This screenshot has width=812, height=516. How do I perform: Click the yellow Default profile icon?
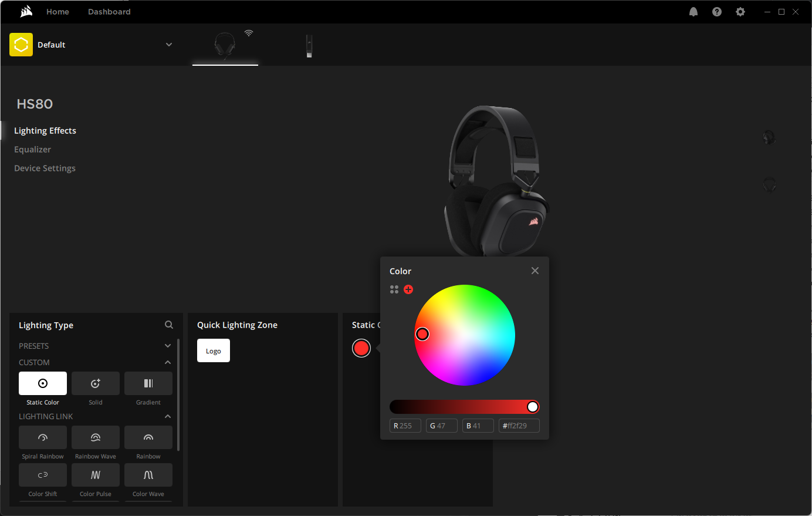[21, 45]
